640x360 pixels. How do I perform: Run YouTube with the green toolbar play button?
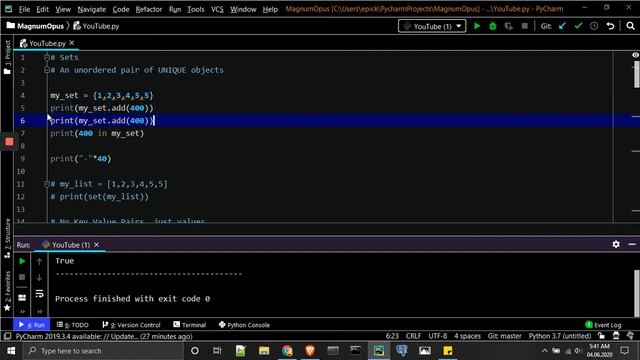(x=477, y=26)
